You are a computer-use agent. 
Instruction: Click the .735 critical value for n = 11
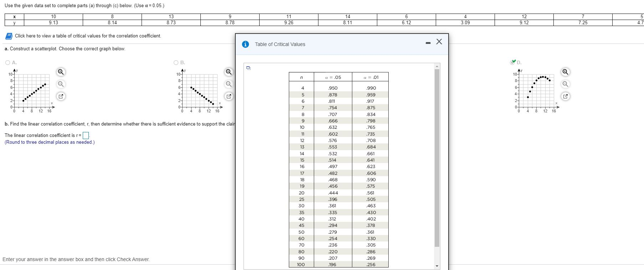pyautogui.click(x=371, y=134)
